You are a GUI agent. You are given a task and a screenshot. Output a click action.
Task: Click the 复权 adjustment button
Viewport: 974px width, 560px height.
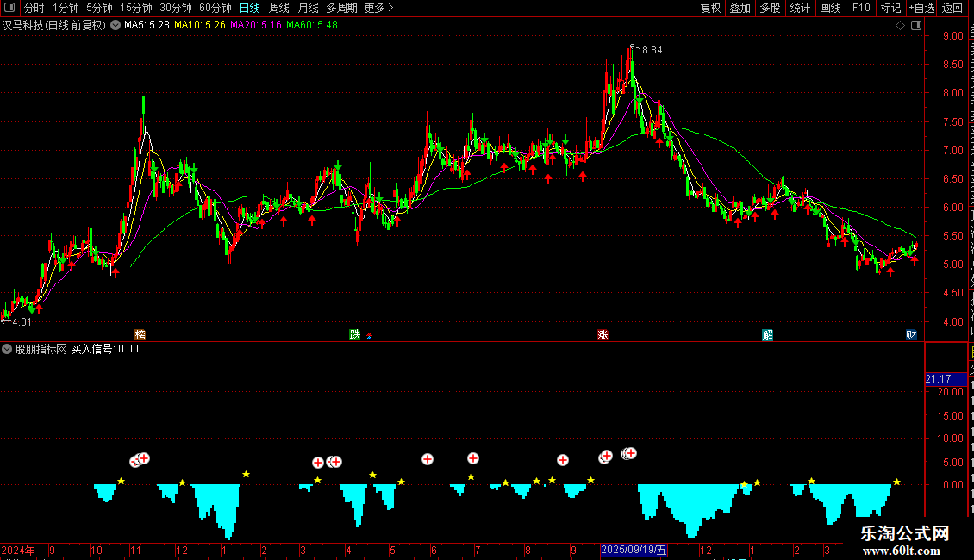710,8
